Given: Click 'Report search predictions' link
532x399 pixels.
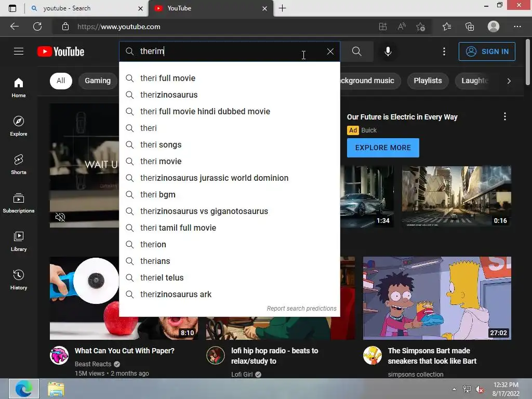Looking at the screenshot, I should [x=302, y=309].
